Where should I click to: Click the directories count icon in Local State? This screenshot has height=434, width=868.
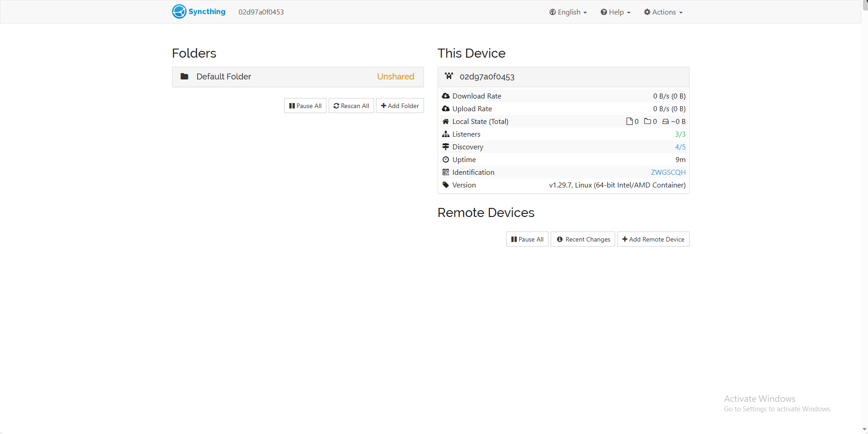coord(647,121)
